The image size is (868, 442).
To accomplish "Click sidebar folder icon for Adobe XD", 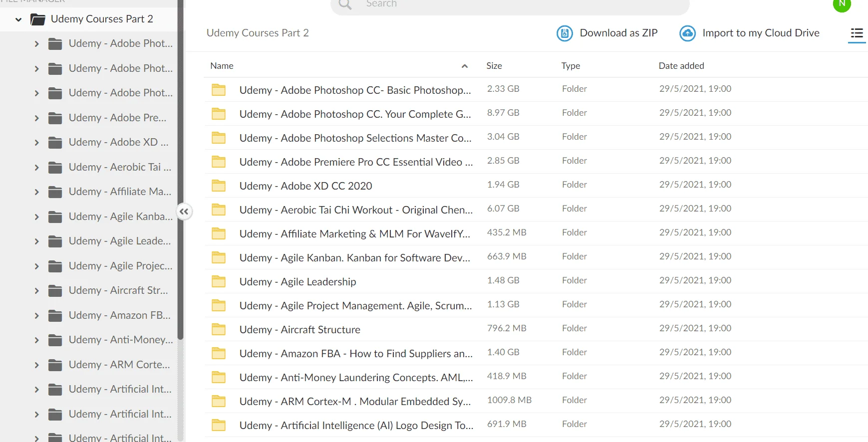I will (x=55, y=143).
